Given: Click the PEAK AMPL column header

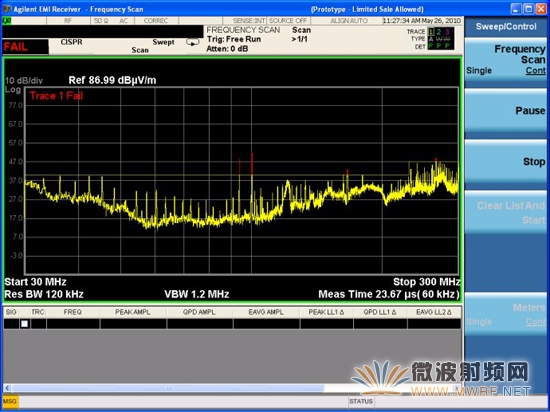Looking at the screenshot, I should click(133, 312).
